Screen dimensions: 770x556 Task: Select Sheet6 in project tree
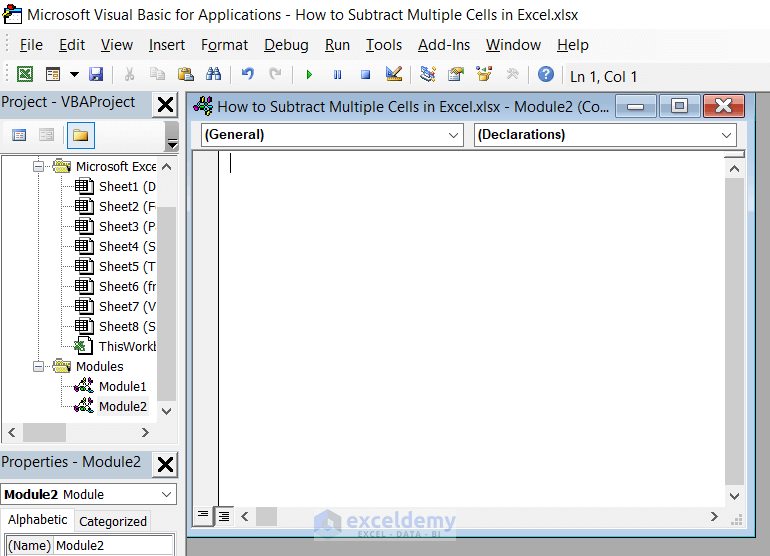[115, 286]
